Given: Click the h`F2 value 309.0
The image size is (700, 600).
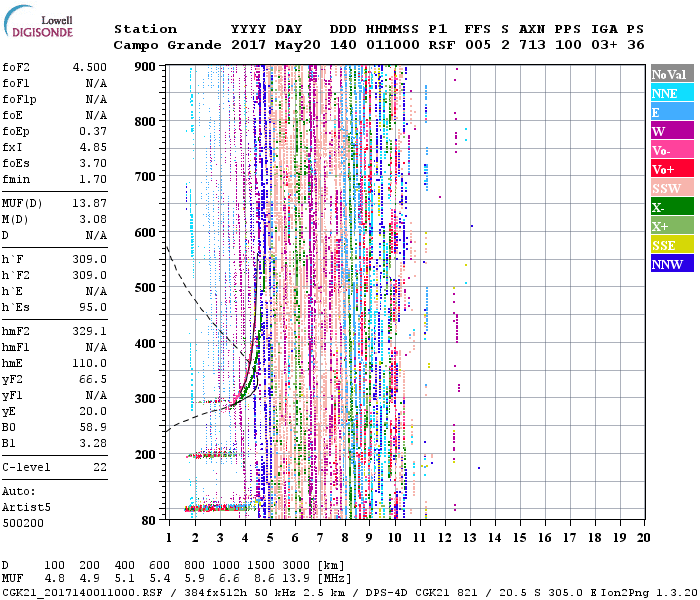Looking at the screenshot, I should coord(90,275).
